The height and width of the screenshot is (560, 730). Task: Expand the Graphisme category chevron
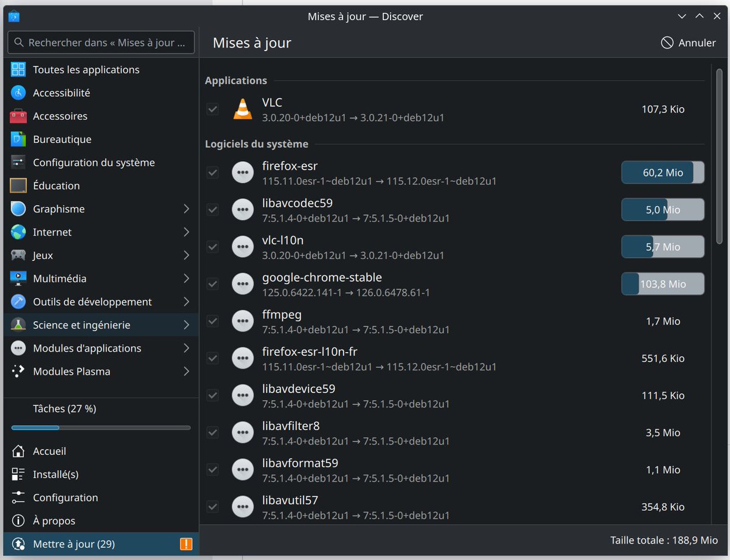pos(186,209)
